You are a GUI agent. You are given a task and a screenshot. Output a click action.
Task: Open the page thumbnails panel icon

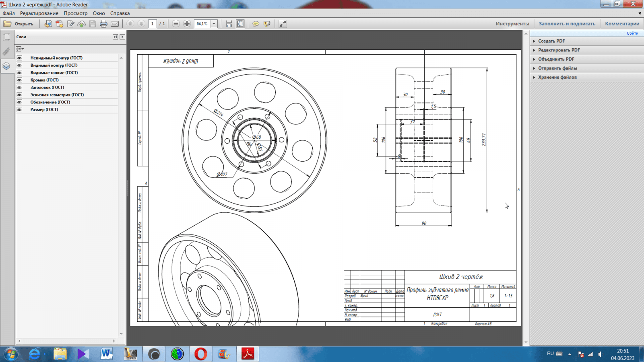click(x=6, y=37)
